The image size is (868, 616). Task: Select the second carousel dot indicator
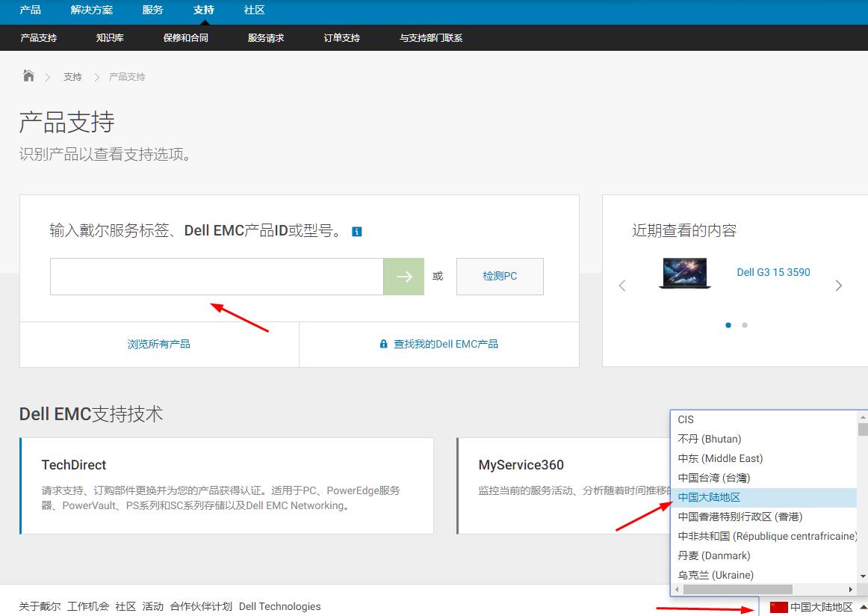(744, 325)
